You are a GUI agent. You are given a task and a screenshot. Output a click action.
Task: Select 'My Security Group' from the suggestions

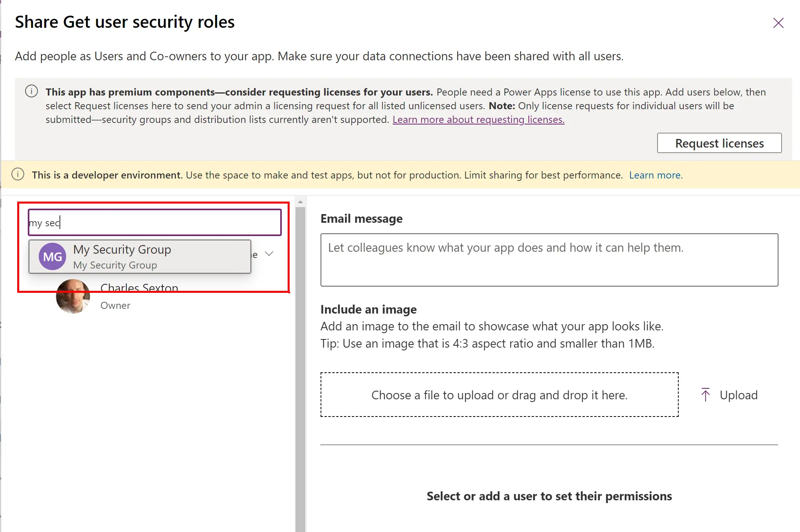click(122, 249)
